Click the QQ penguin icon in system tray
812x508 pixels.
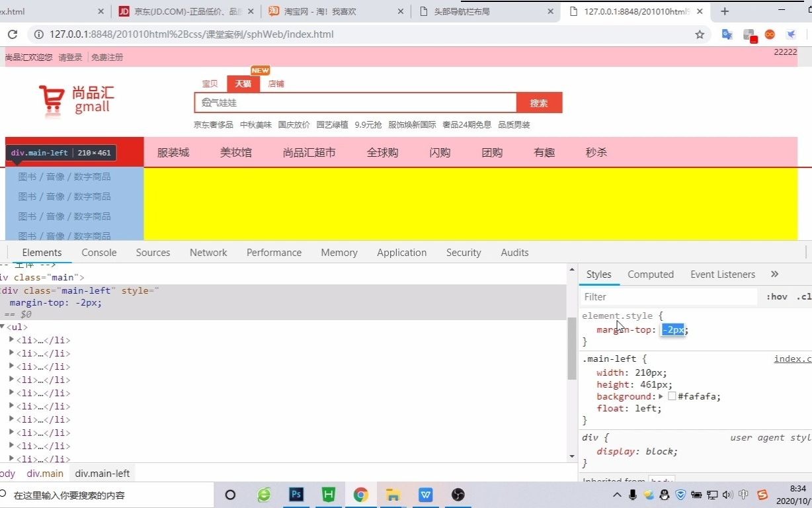point(664,495)
